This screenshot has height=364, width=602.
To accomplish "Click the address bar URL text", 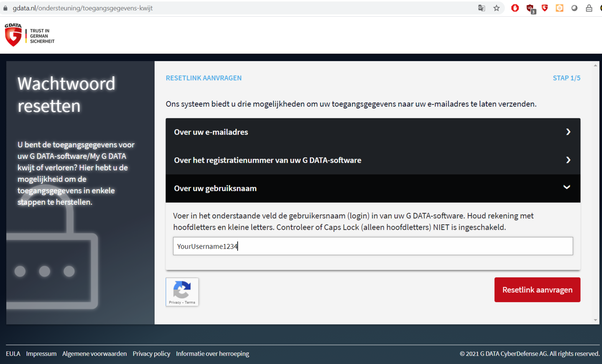I will 83,8.
